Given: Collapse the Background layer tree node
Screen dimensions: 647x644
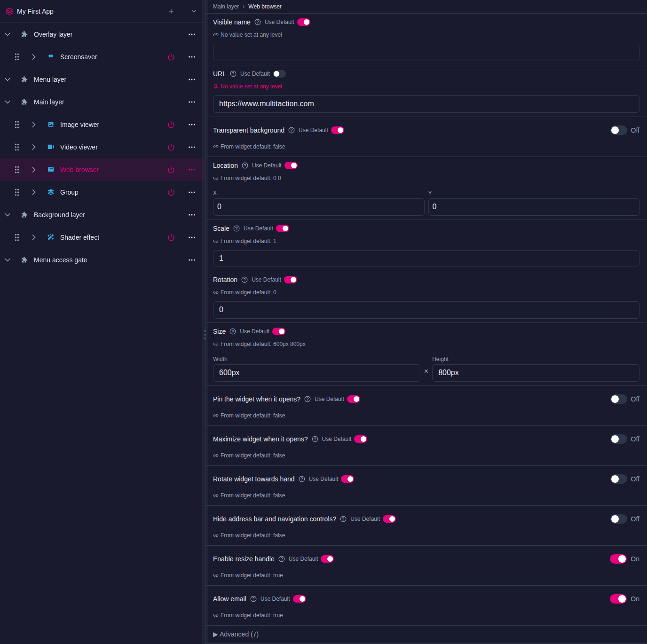Looking at the screenshot, I should tap(8, 215).
